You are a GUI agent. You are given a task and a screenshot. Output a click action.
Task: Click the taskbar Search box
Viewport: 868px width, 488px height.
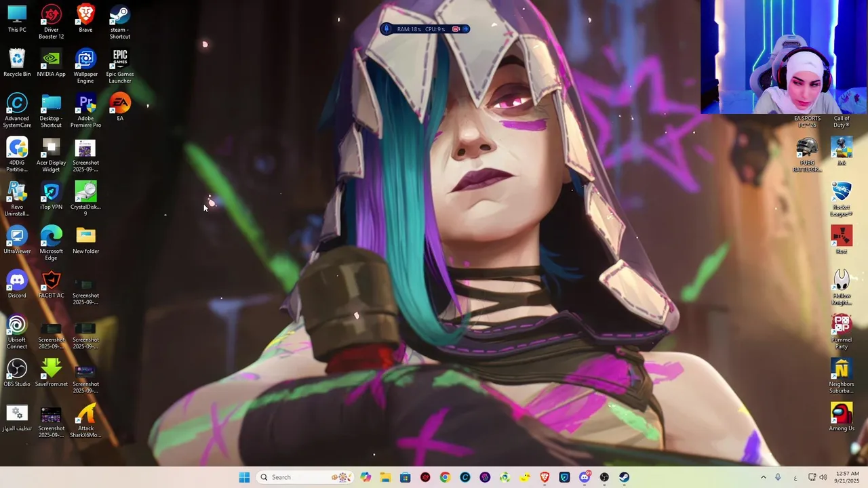pos(304,477)
